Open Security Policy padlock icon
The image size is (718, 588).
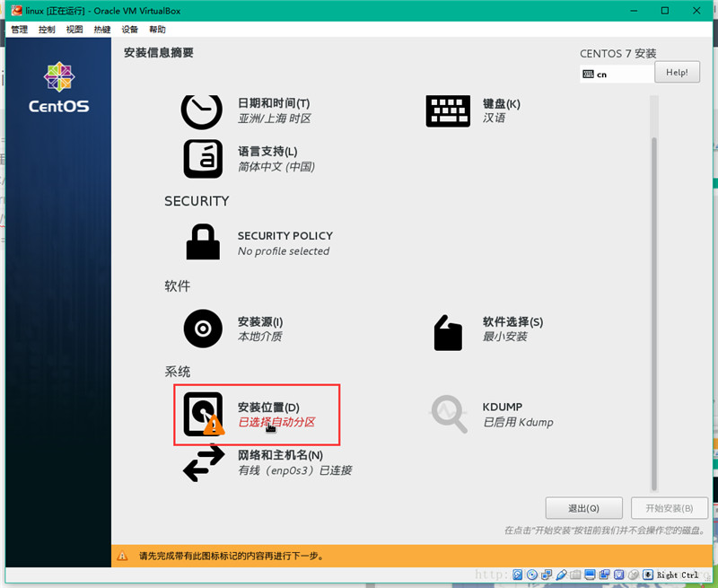click(203, 242)
